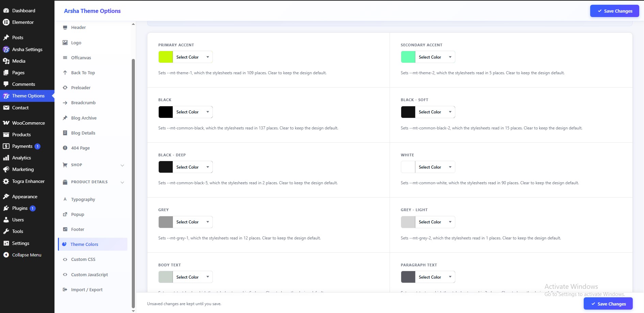Open the Typography options tab
The image size is (644, 313).
pos(93,199)
